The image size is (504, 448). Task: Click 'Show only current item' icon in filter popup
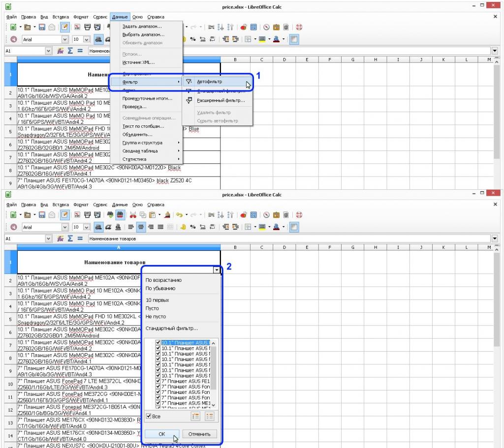(x=195, y=417)
